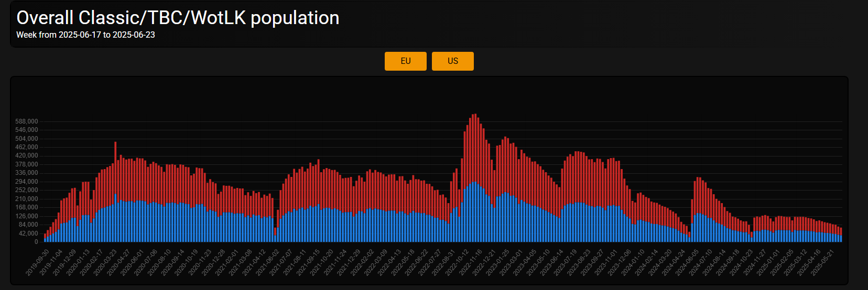Image resolution: width=868 pixels, height=290 pixels.
Task: Click the 2019-09-30 date label
Action: click(x=37, y=262)
